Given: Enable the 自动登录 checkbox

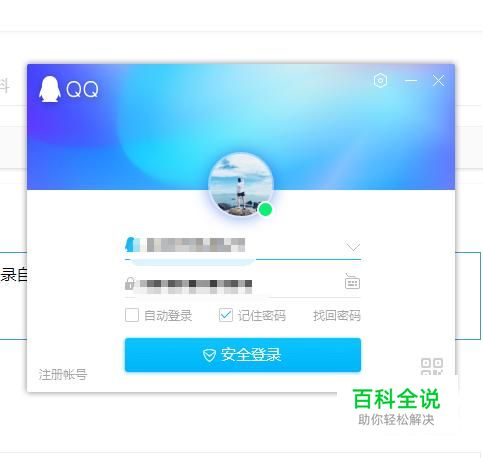Looking at the screenshot, I should point(132,315).
